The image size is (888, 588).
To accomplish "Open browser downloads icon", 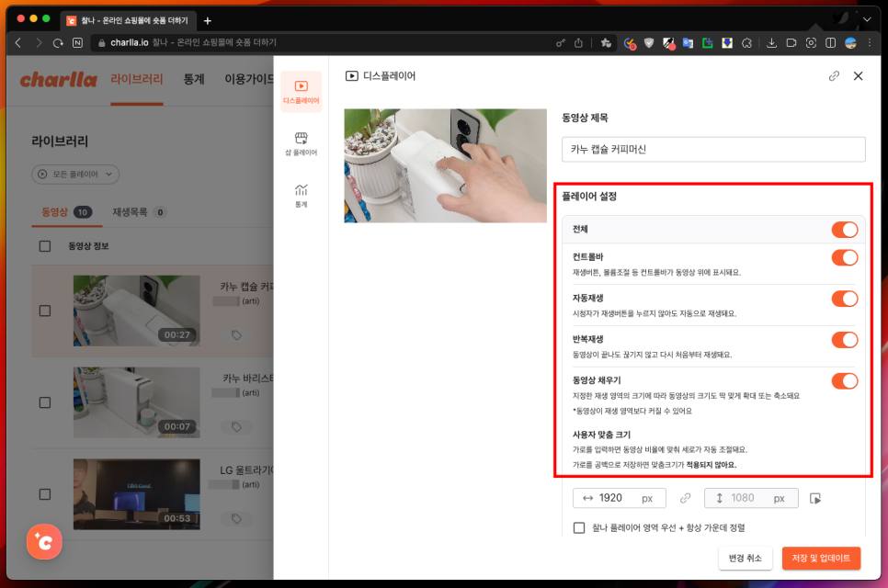I will (771, 43).
